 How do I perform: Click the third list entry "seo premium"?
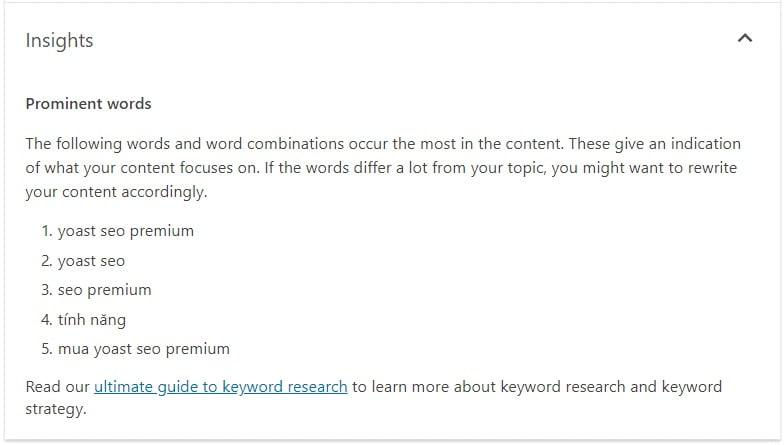[x=104, y=290]
